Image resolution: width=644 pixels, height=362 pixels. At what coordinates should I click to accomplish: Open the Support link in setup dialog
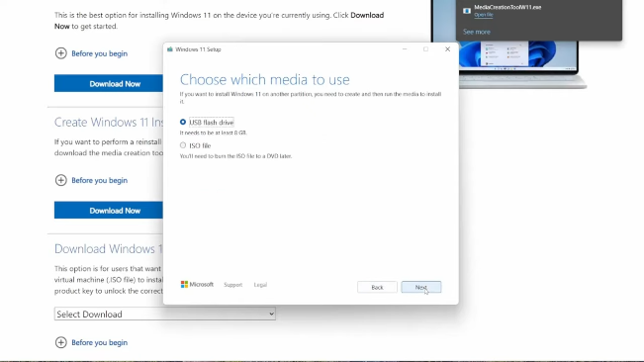pos(232,285)
